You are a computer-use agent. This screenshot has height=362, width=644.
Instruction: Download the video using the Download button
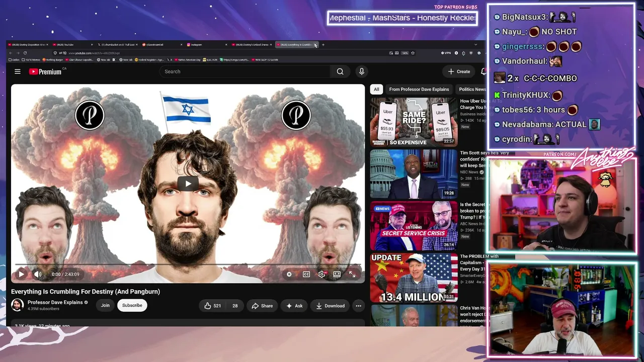pos(330,306)
